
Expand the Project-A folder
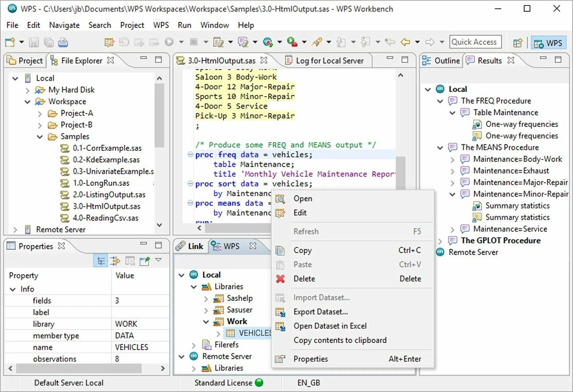[x=39, y=114]
